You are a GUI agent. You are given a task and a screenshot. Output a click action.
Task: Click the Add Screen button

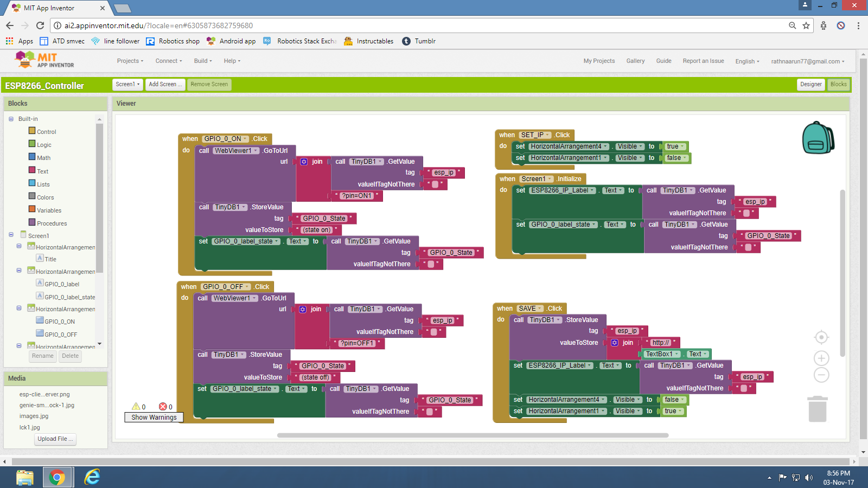point(165,85)
